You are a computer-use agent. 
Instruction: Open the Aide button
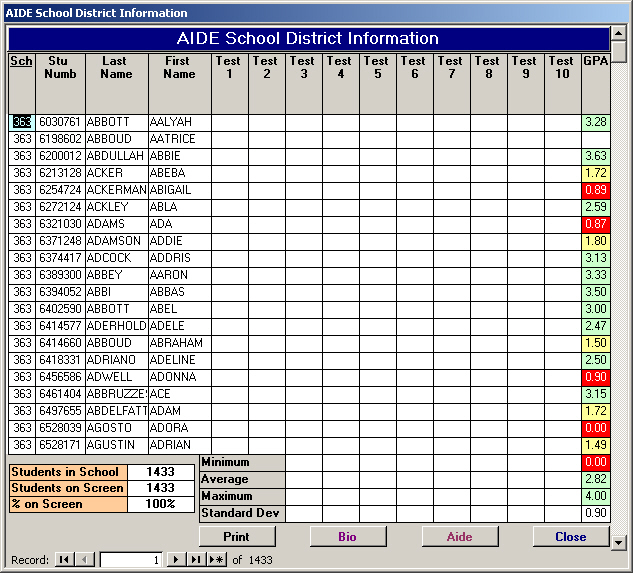point(459,537)
